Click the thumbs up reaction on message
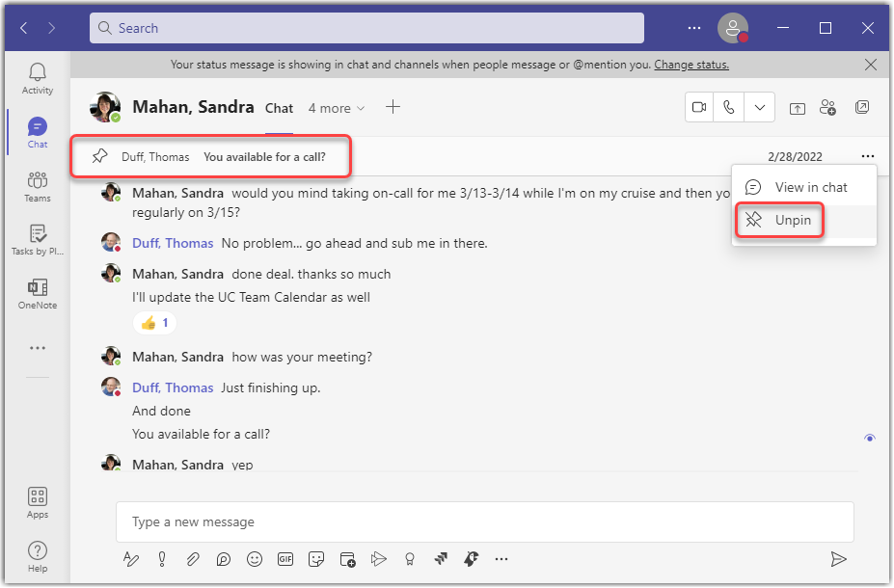The image size is (894, 588). pyautogui.click(x=154, y=322)
